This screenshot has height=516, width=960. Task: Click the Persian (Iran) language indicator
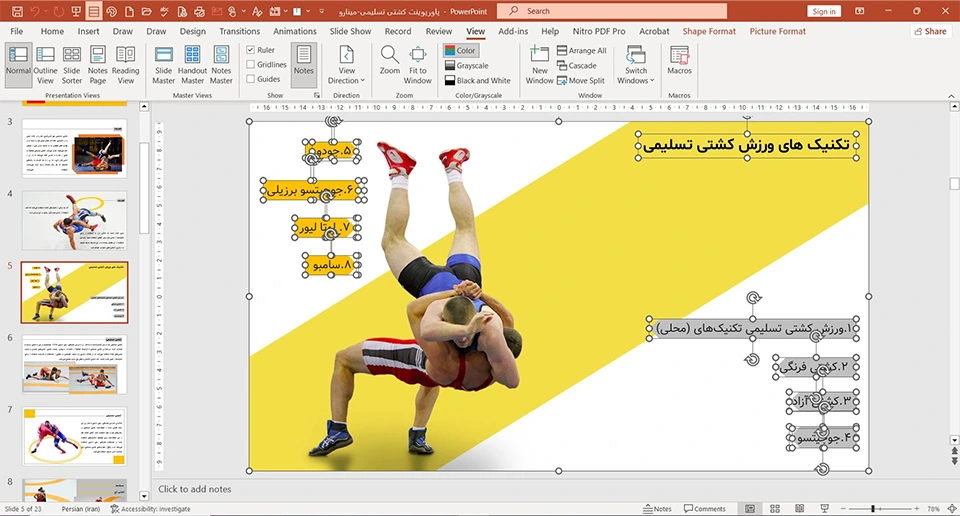pos(81,509)
